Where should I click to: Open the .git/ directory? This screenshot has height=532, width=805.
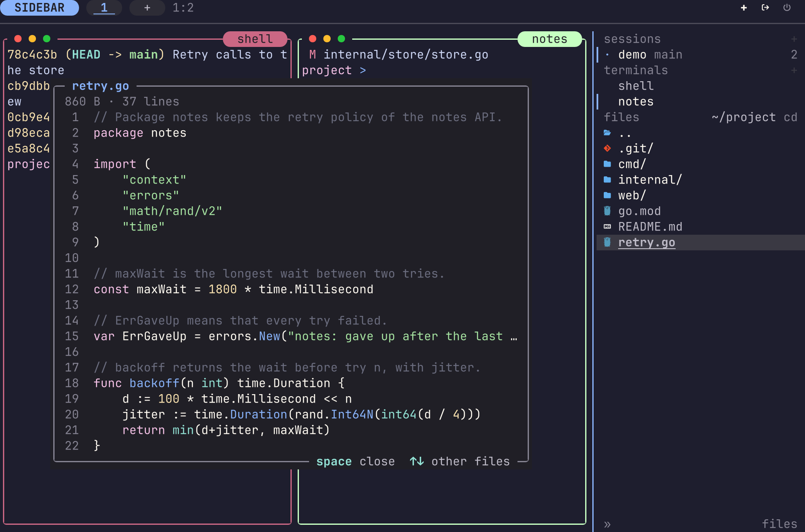(x=701, y=148)
